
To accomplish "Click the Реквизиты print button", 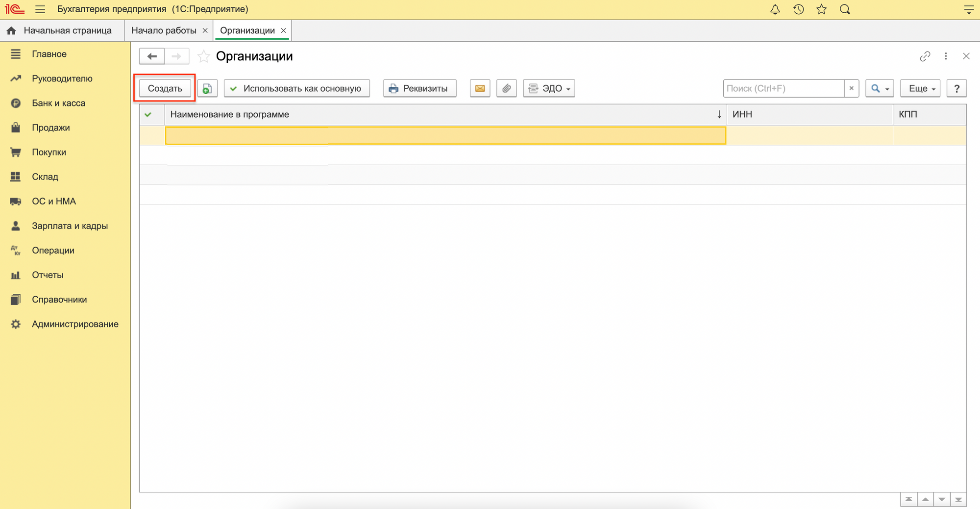I will point(419,88).
